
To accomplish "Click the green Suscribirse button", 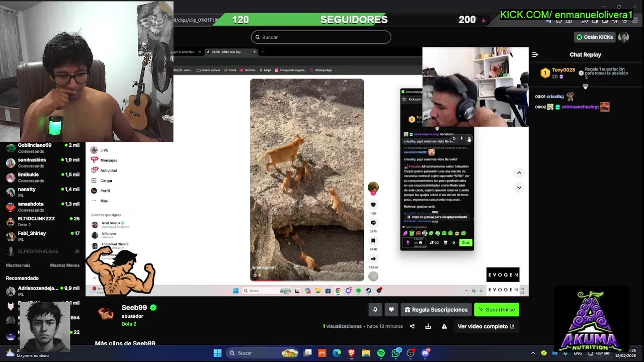I will [497, 310].
